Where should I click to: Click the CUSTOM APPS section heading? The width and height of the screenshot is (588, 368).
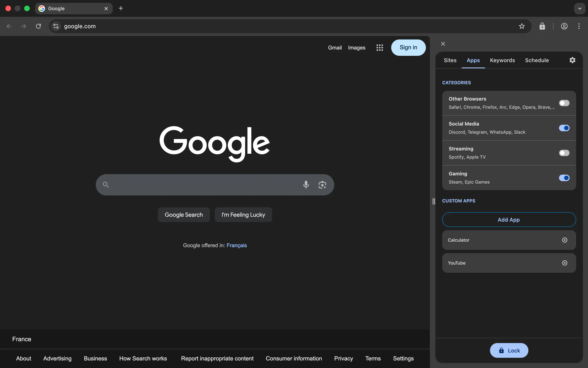pos(459,201)
